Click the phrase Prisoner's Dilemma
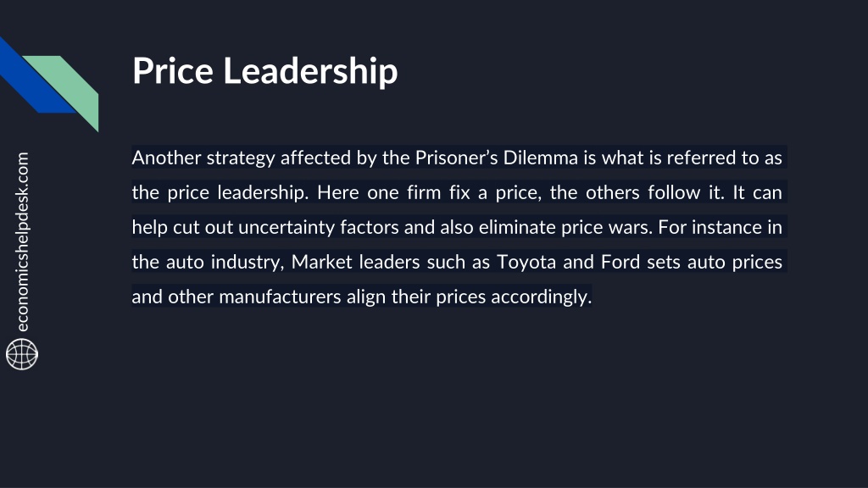 pyautogui.click(x=497, y=158)
